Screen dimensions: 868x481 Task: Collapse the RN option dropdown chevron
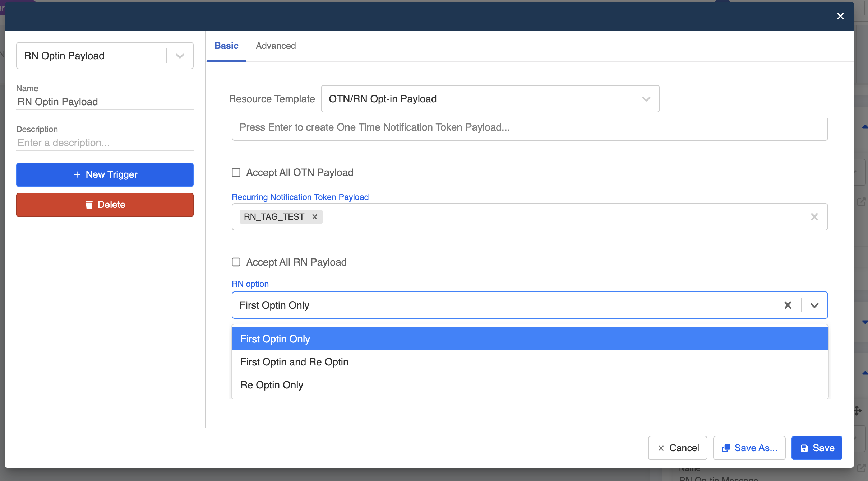[814, 305]
